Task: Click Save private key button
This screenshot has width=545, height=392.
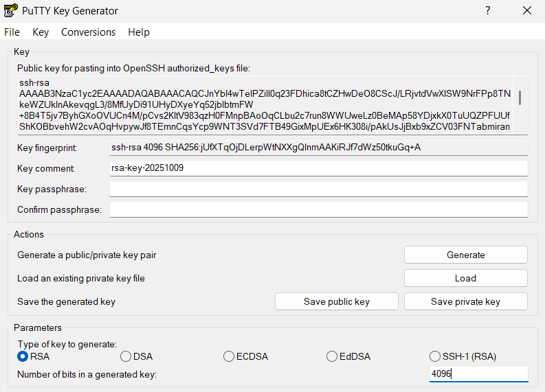Action: (466, 301)
